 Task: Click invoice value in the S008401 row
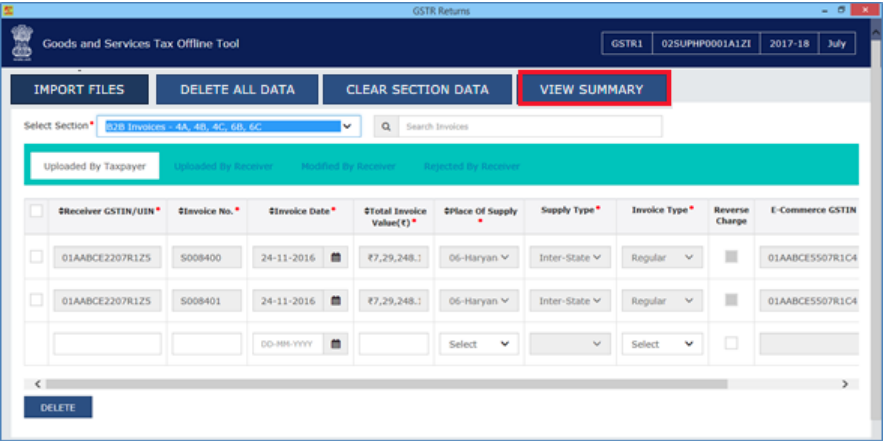(394, 301)
